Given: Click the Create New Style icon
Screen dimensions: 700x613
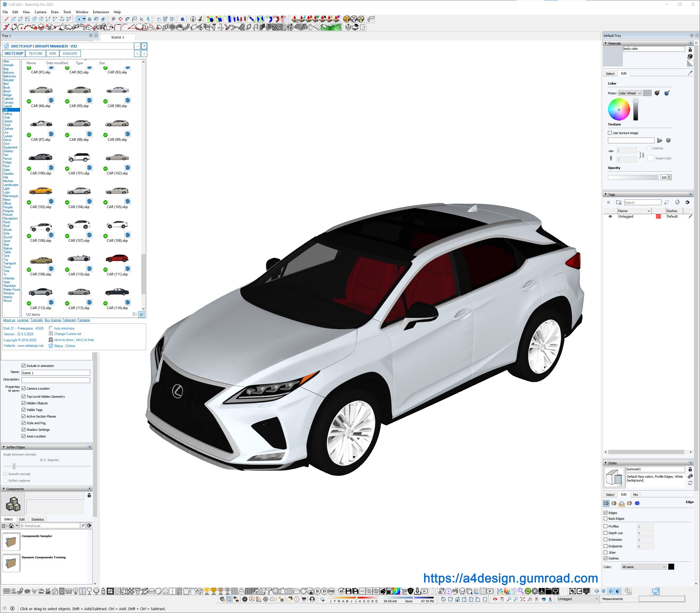Looking at the screenshot, I should click(690, 476).
